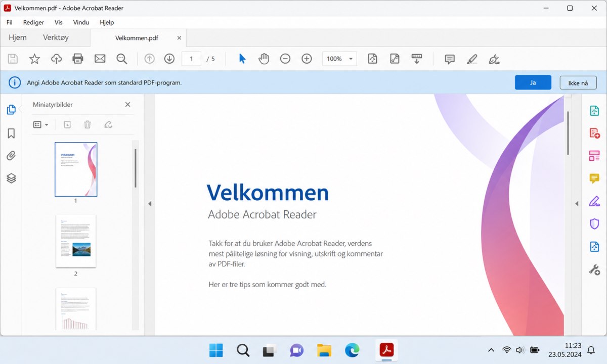The height and width of the screenshot is (364, 607).
Task: Click the upload to cloud icon
Action: 56,59
